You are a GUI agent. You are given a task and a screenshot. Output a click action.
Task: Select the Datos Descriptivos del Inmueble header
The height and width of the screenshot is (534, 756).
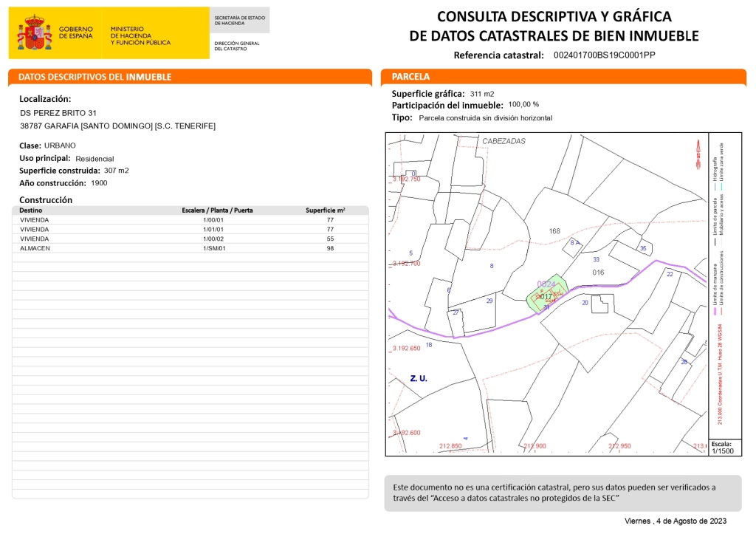(x=94, y=77)
